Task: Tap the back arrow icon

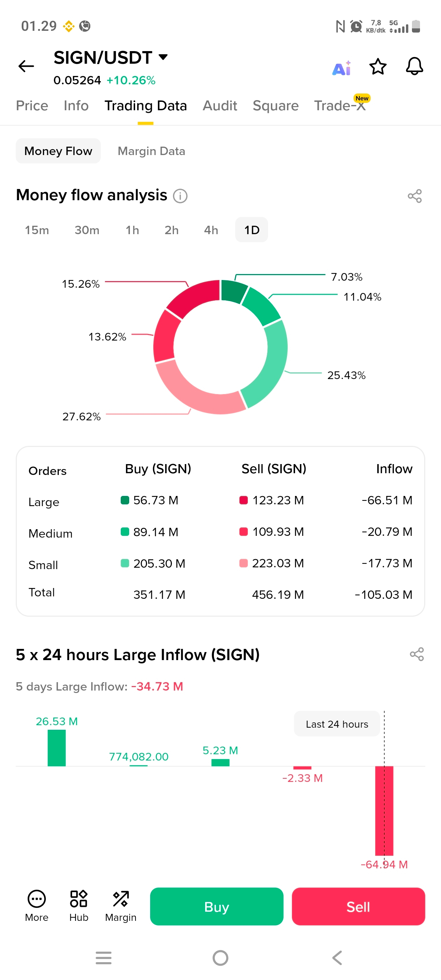Action: (x=26, y=66)
